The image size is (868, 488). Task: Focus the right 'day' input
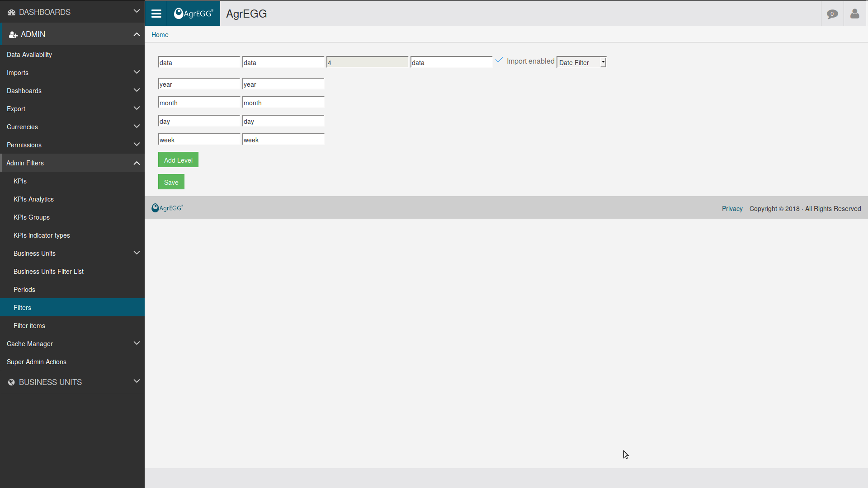click(x=283, y=121)
